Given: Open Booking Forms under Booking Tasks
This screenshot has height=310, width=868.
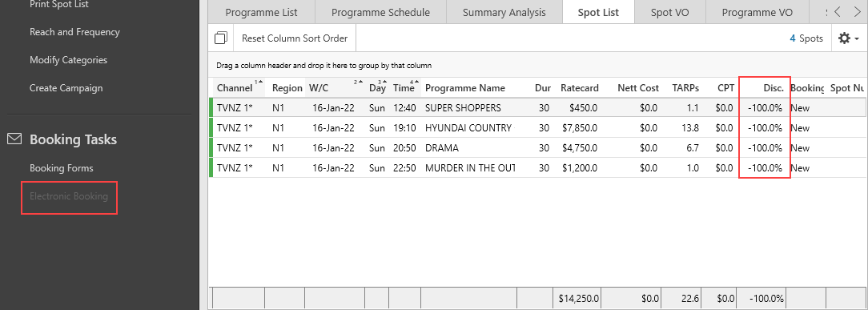Looking at the screenshot, I should point(62,168).
